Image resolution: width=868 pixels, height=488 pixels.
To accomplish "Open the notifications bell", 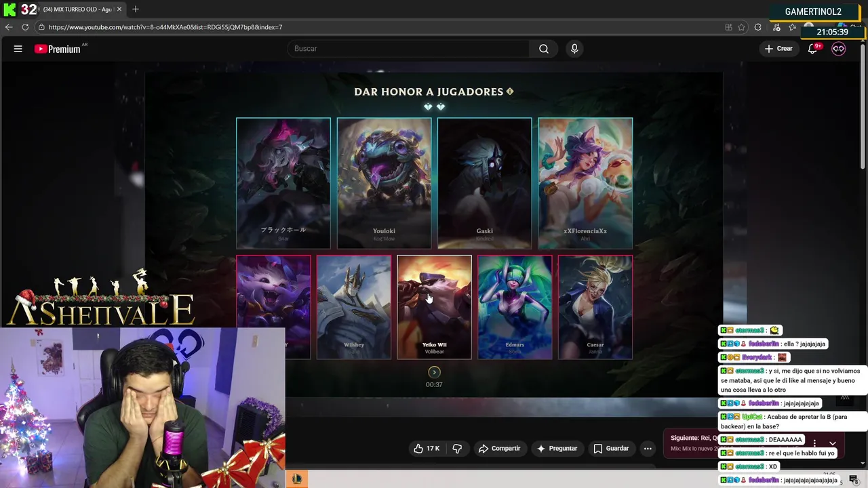I will (812, 49).
